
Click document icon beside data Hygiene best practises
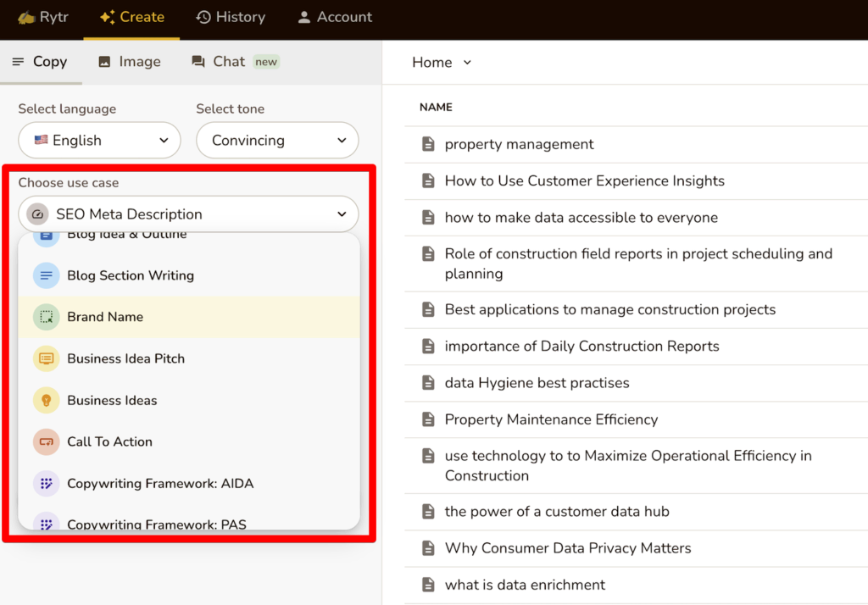click(x=429, y=383)
